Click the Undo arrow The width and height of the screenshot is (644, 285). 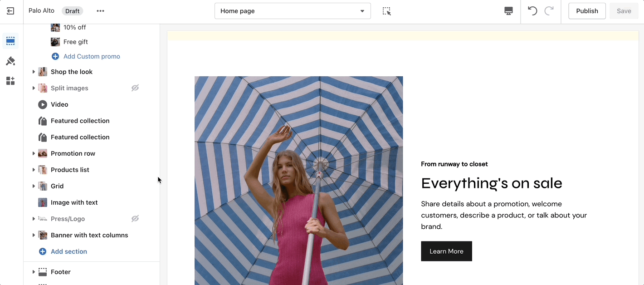(x=533, y=11)
